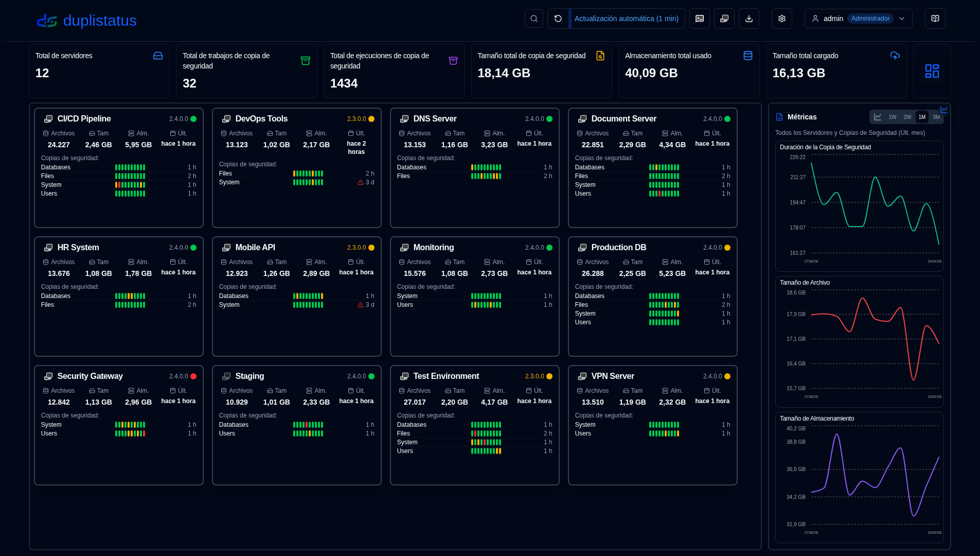The width and height of the screenshot is (980, 556).
Task: Open settings gear icon
Action: coord(782,19)
